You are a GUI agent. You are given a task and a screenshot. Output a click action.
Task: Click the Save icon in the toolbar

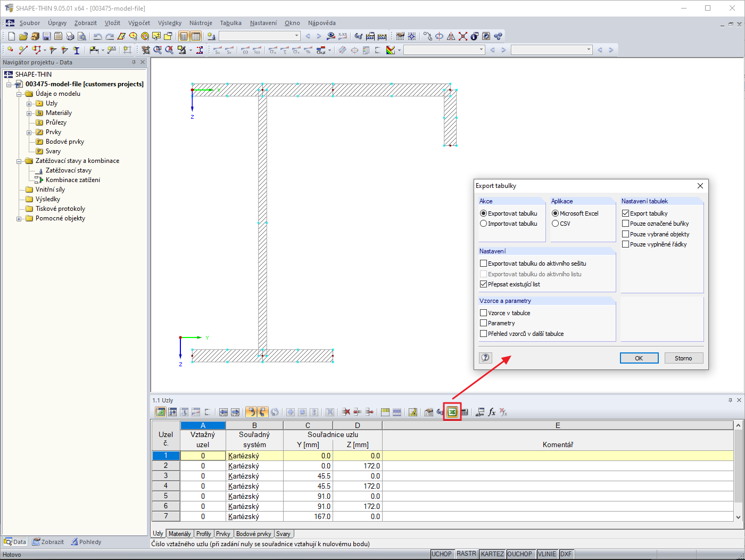(x=47, y=36)
